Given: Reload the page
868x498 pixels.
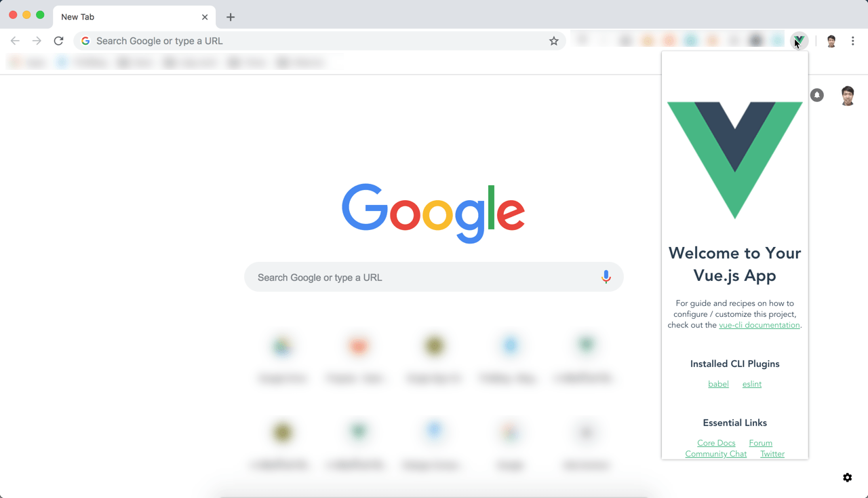Looking at the screenshot, I should click(58, 41).
